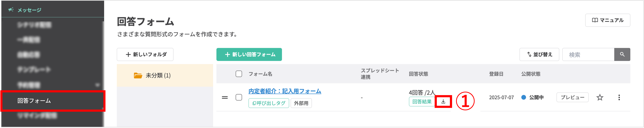Click the star icon to favorite the form
644x128 pixels.
600,97
